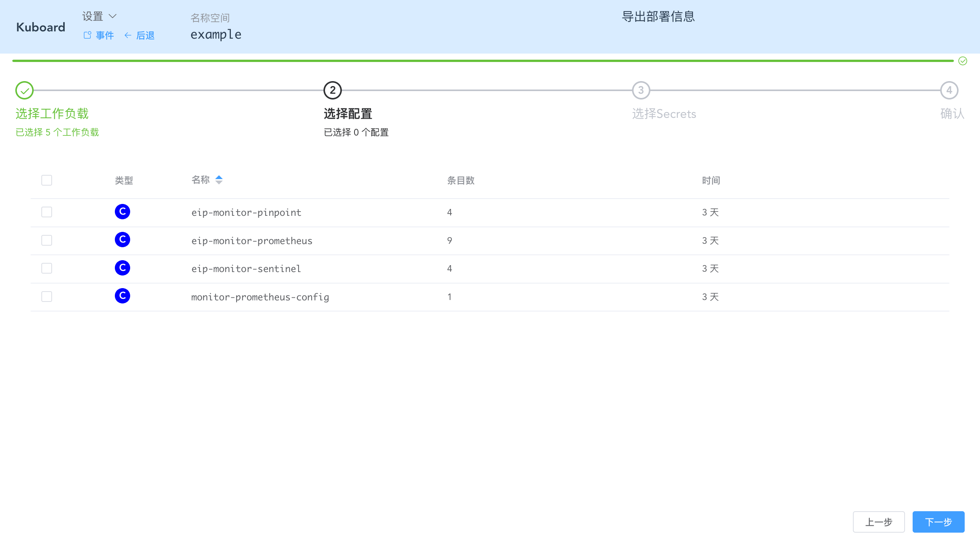The image size is (980, 551).
Task: Click the ConfigMap icon for monitor-prometheus-config
Action: 122,296
